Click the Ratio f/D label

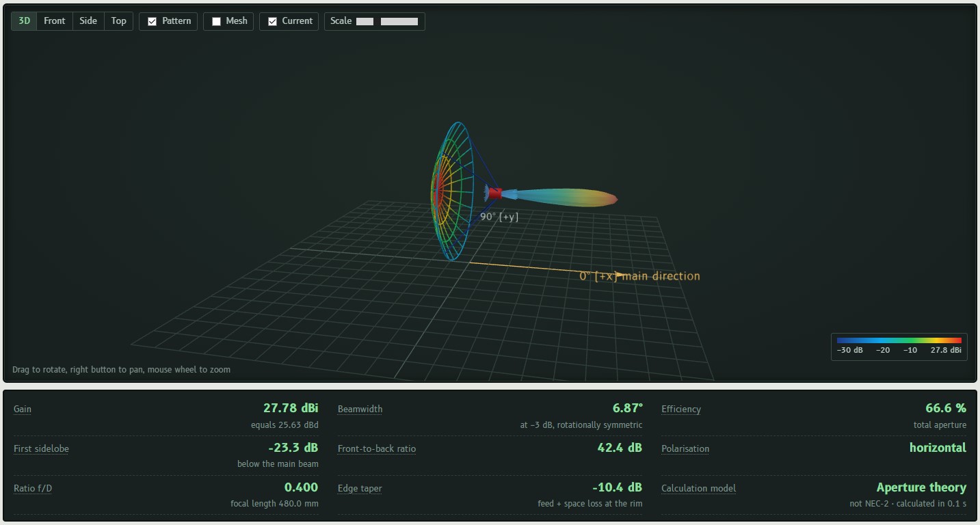(33, 488)
